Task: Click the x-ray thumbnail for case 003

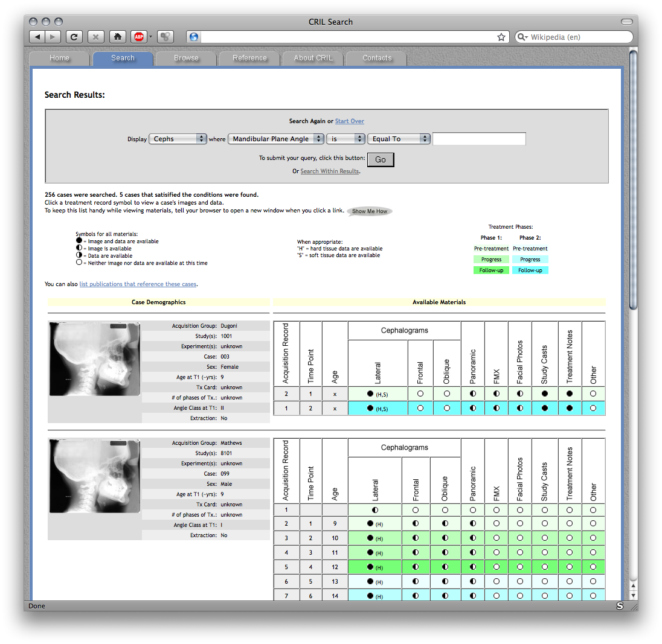Action: tap(94, 359)
